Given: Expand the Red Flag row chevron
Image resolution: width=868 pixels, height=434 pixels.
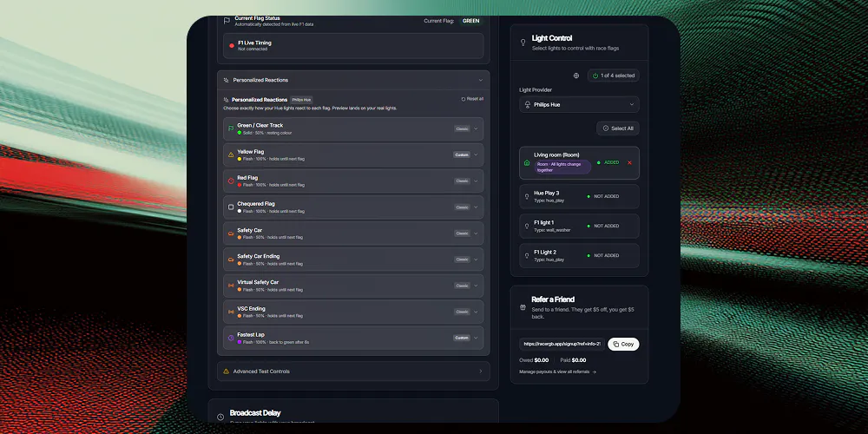Looking at the screenshot, I should 476,181.
